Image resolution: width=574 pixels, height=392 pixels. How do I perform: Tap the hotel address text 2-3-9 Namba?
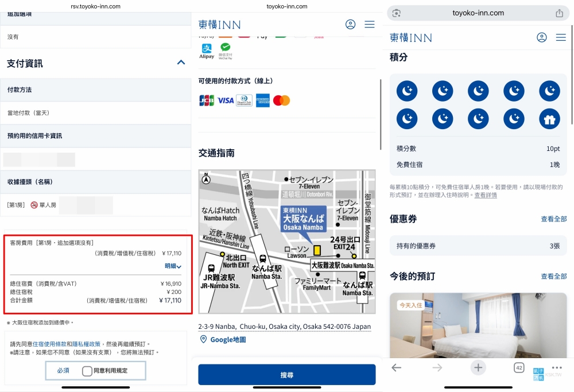pos(285,327)
